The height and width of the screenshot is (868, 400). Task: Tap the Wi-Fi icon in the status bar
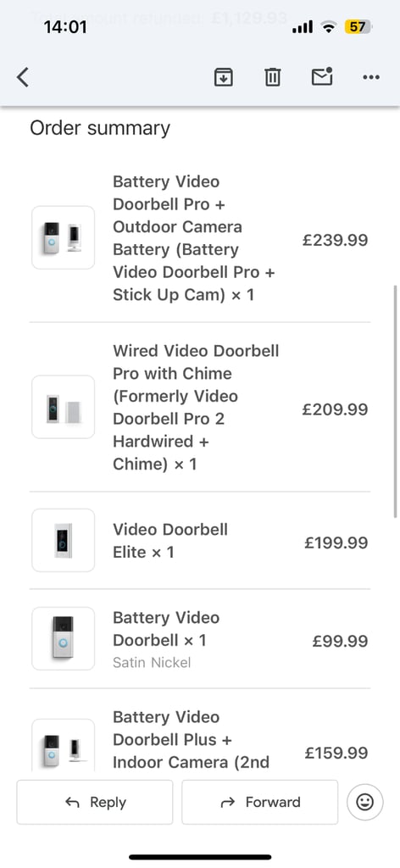(330, 26)
